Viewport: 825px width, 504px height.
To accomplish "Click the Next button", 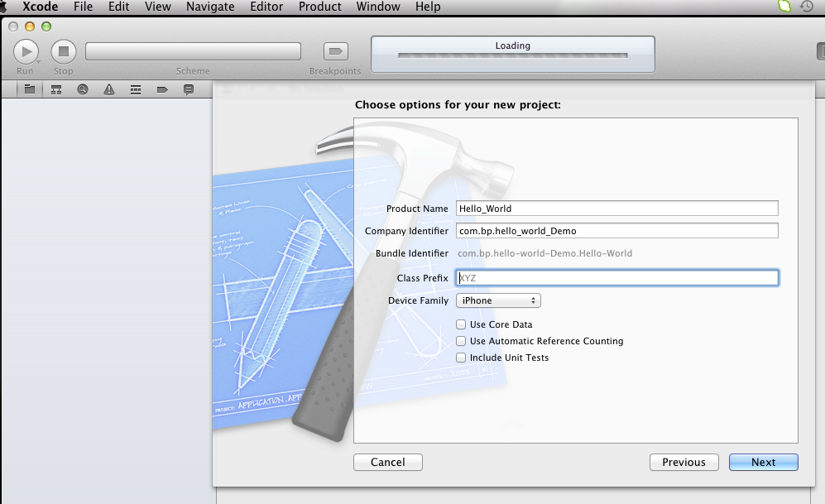I will tap(764, 462).
